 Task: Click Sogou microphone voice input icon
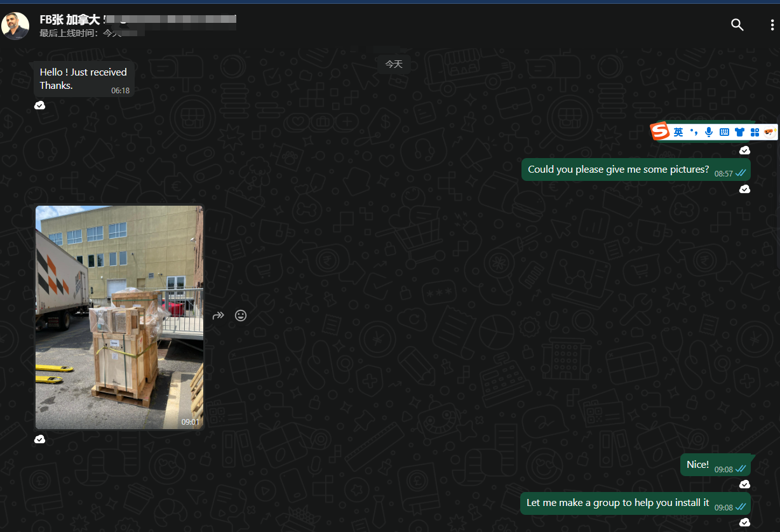point(709,132)
